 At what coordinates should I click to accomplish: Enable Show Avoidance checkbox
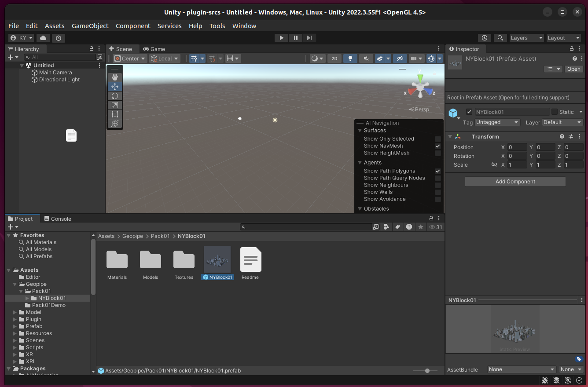(x=438, y=199)
